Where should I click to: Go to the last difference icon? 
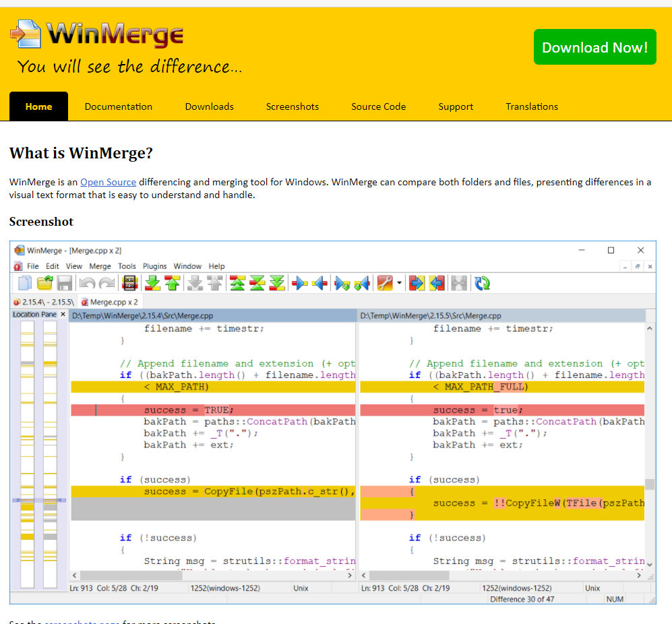277,283
